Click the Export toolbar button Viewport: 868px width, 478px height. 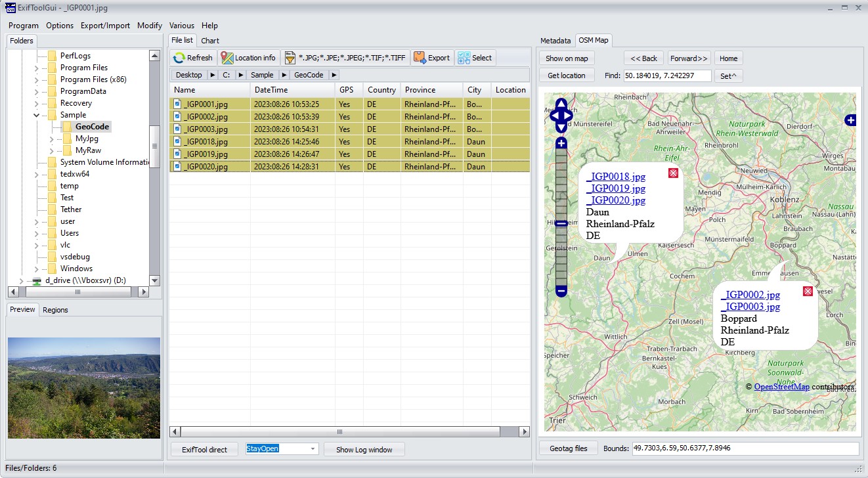[431, 58]
